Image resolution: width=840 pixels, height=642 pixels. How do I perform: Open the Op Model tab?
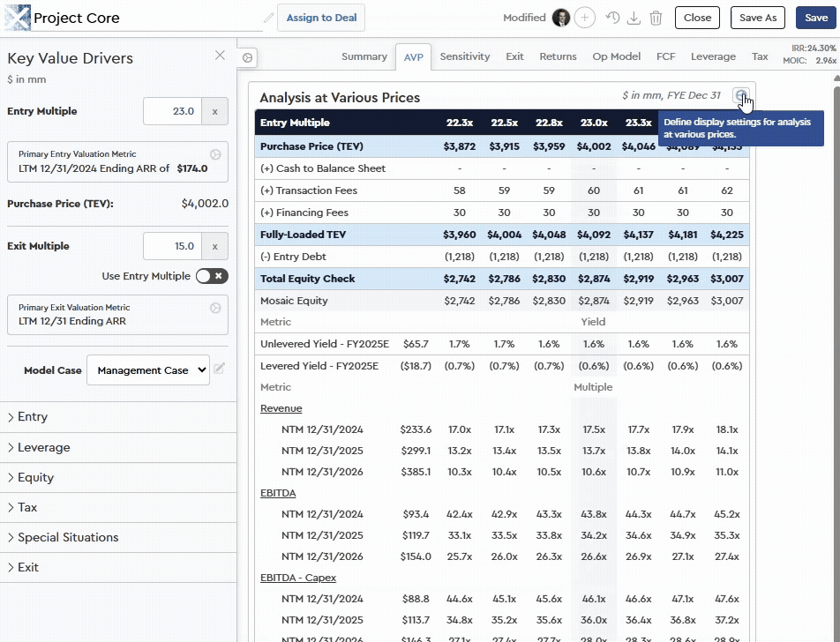(x=616, y=56)
